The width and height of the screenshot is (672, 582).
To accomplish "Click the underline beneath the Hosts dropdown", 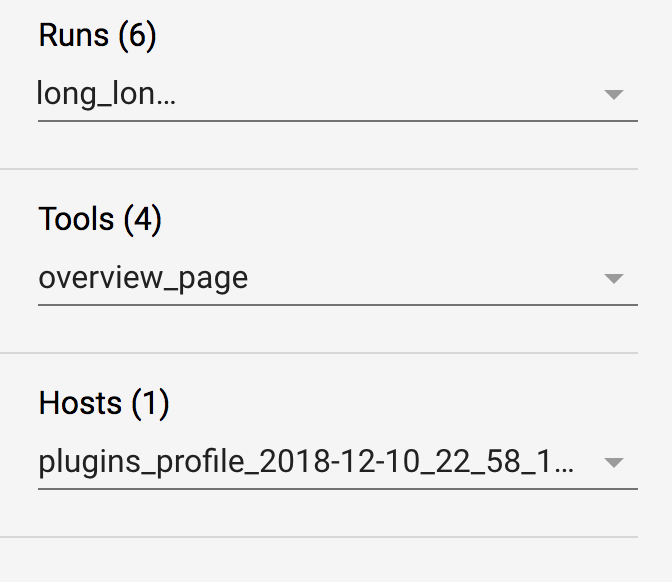I will pos(338,489).
